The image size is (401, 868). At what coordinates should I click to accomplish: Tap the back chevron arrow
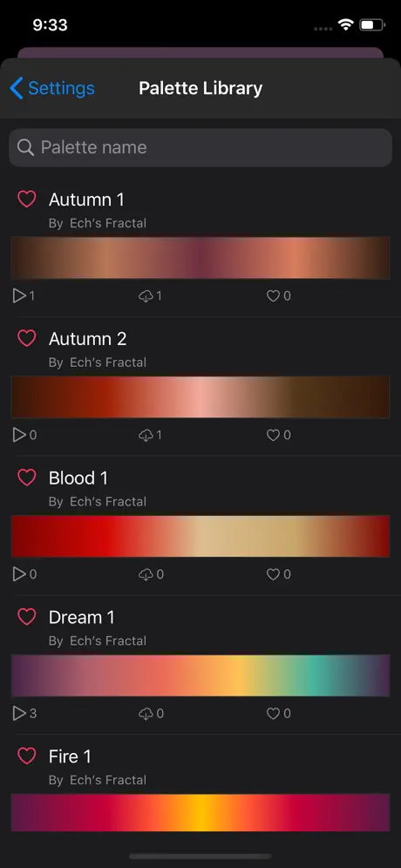coord(17,88)
